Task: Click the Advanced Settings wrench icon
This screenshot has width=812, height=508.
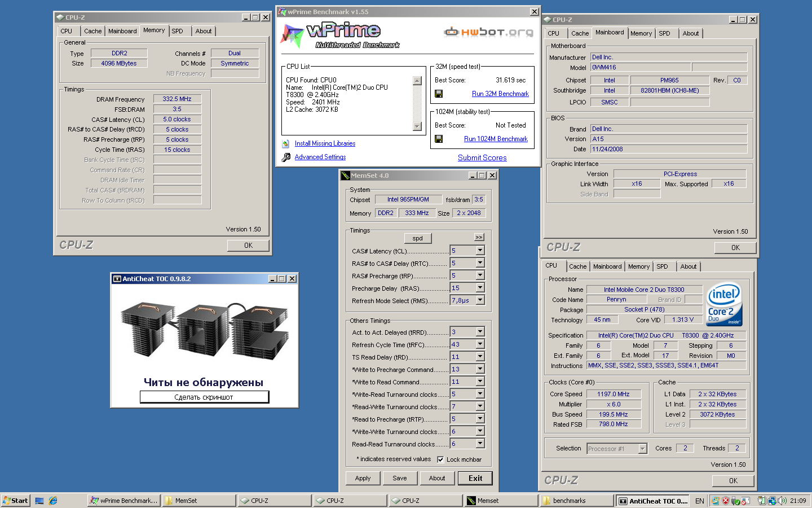Action: click(x=286, y=157)
